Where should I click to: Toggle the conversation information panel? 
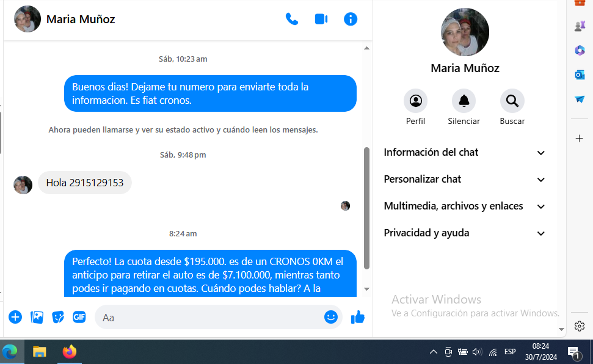pyautogui.click(x=351, y=19)
